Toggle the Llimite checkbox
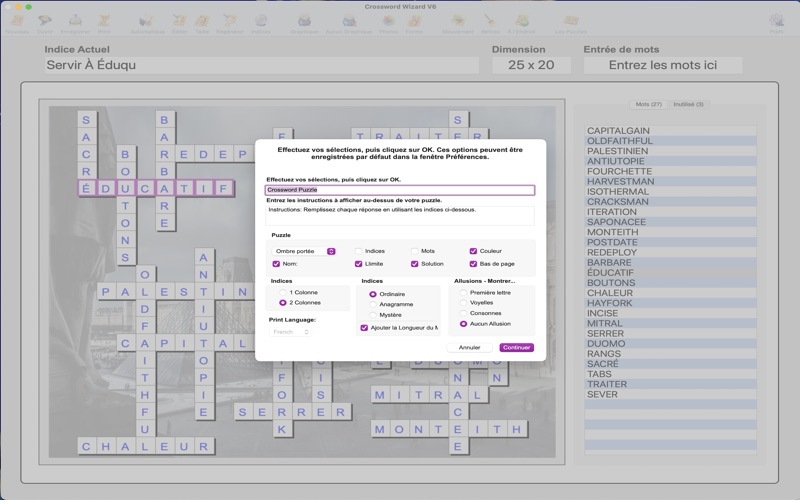Screen dimensions: 800x500 (x=359, y=264)
